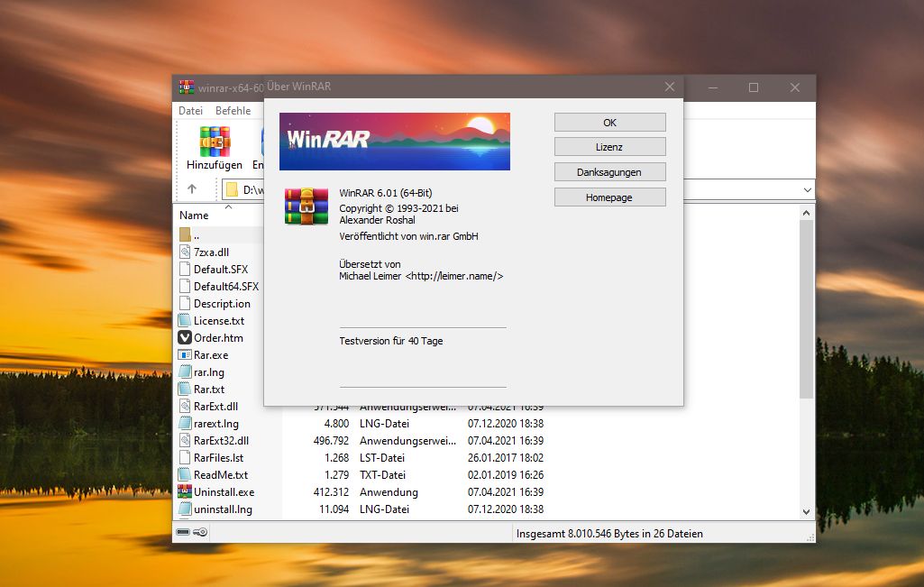924x587 pixels.
Task: Click the drive icon in status bar
Action: click(x=183, y=532)
